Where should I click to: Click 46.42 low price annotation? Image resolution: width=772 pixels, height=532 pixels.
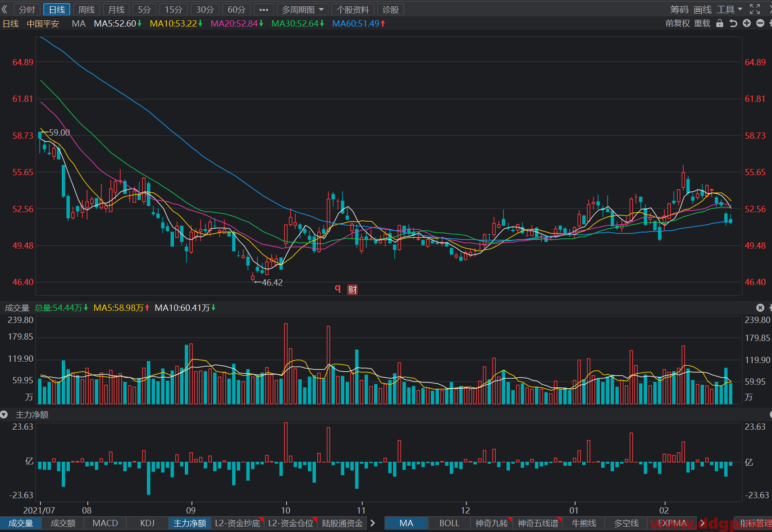[272, 282]
